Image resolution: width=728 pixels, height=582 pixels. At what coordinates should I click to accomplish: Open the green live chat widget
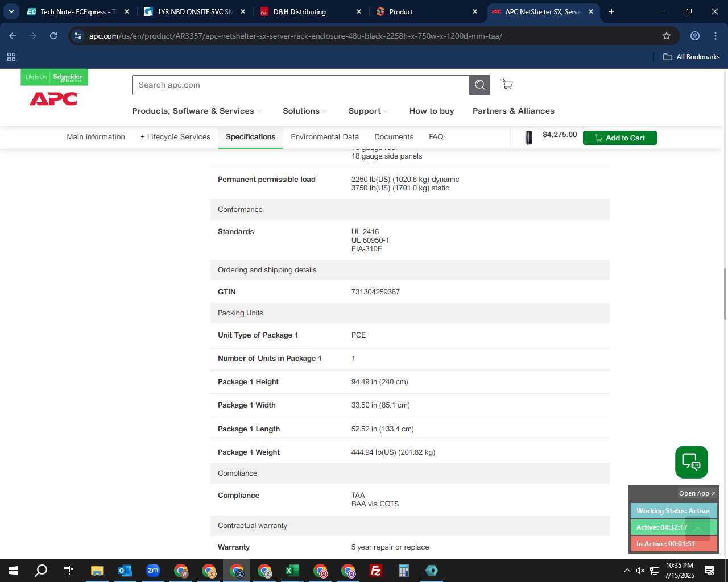pos(691,462)
